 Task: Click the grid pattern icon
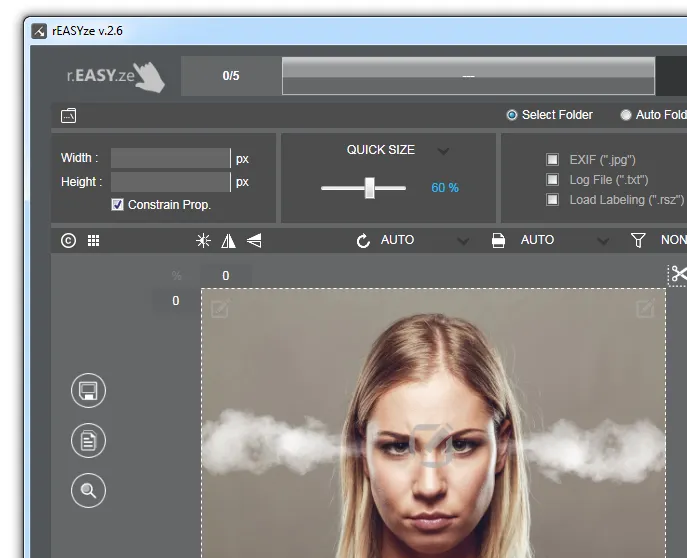point(93,240)
